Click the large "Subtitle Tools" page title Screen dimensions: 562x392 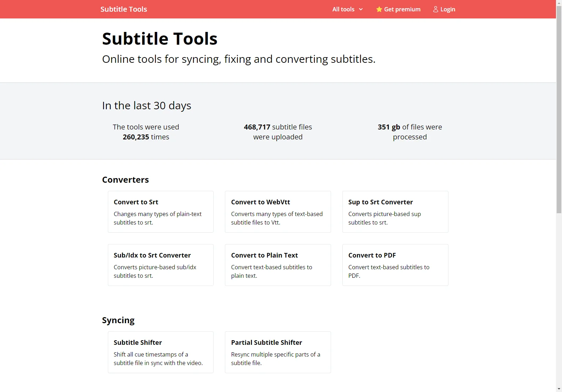coord(160,39)
